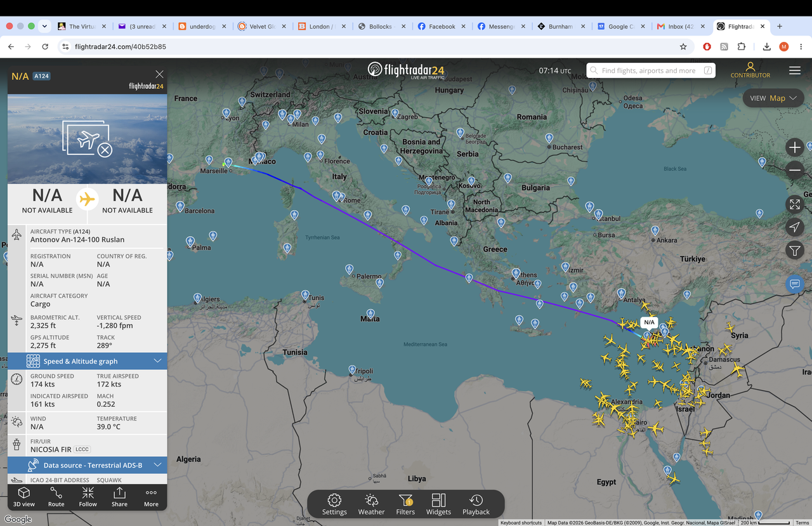This screenshot has width=812, height=526.
Task: Focus the Find flights, airports search box
Action: tap(651, 70)
